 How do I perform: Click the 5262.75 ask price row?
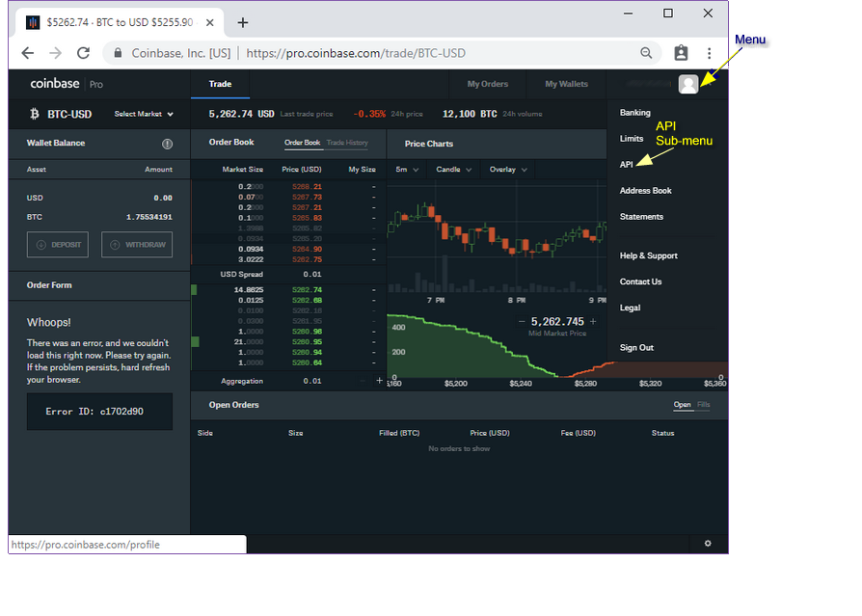click(288, 259)
